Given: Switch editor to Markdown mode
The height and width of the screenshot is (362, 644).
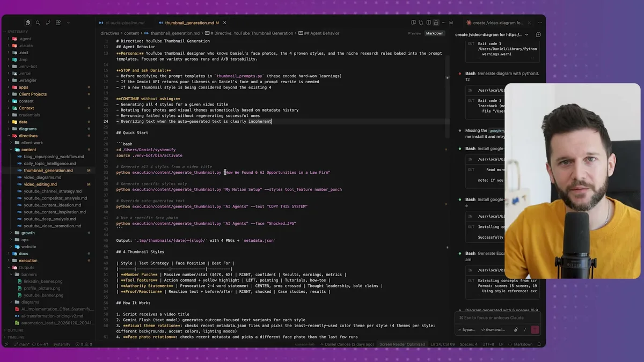Looking at the screenshot, I should 434,33.
